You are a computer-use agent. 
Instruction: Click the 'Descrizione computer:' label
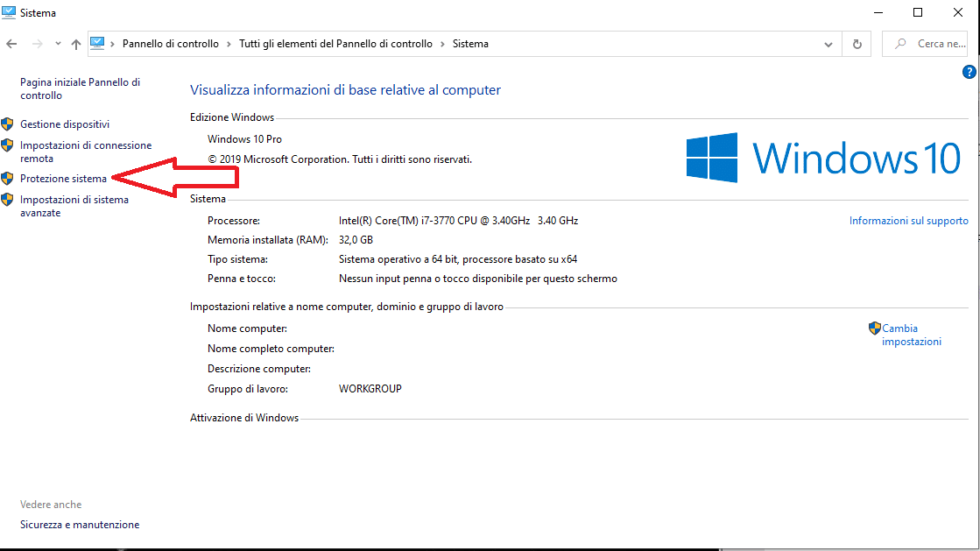click(258, 369)
